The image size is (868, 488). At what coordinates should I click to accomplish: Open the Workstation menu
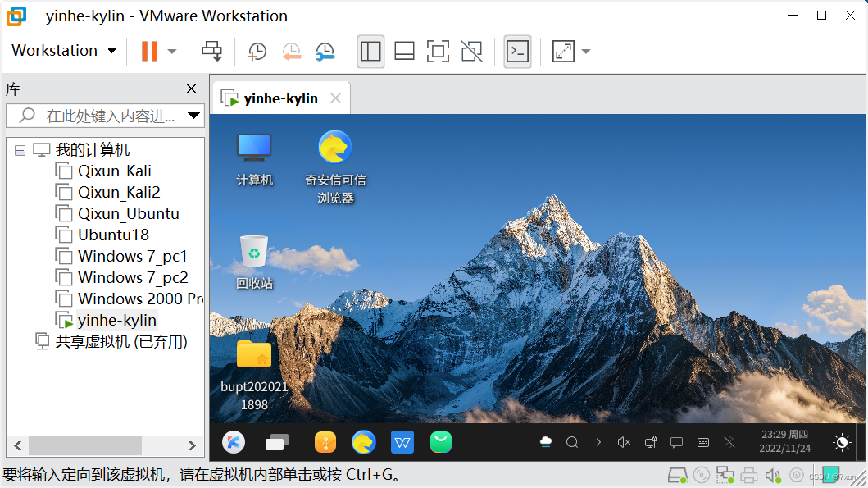click(x=64, y=50)
